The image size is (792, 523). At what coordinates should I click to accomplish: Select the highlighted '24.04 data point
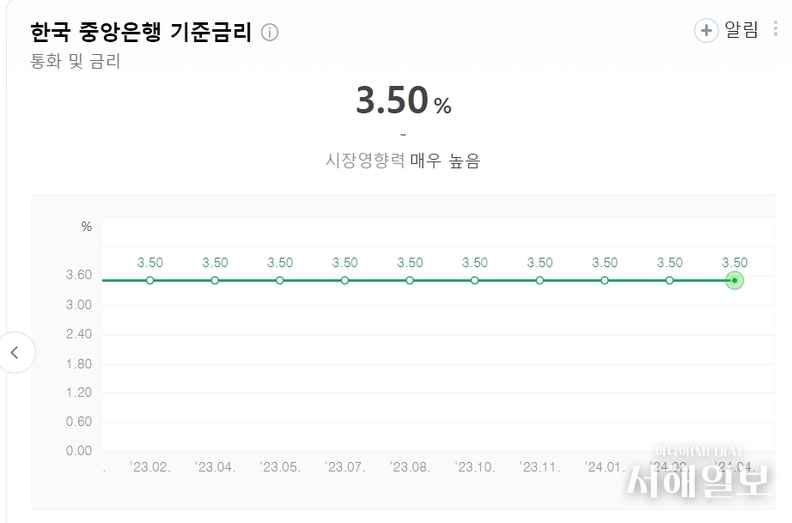coord(734,280)
